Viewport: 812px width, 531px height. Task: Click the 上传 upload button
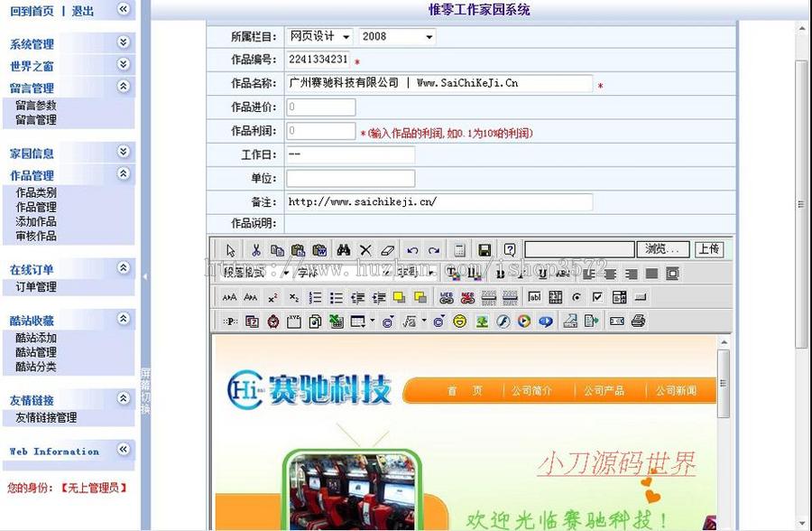point(709,249)
